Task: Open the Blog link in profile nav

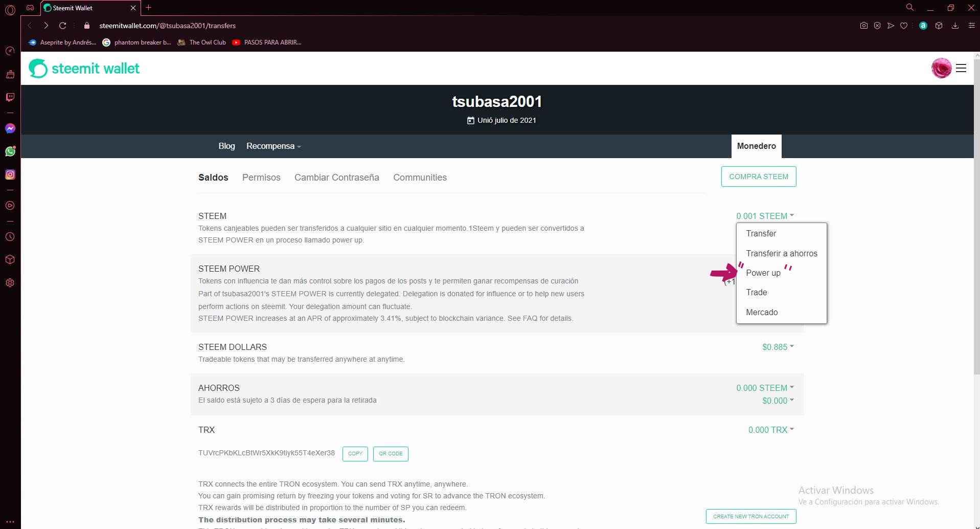Action: point(226,146)
